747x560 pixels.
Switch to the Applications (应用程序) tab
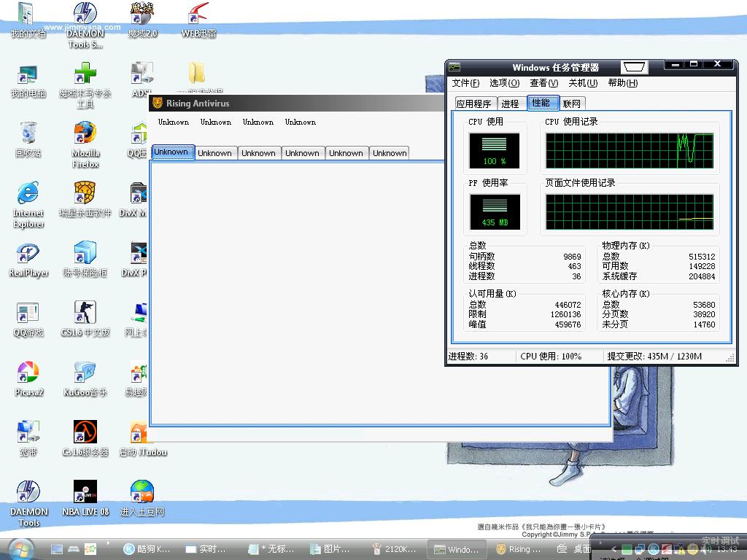pos(474,104)
